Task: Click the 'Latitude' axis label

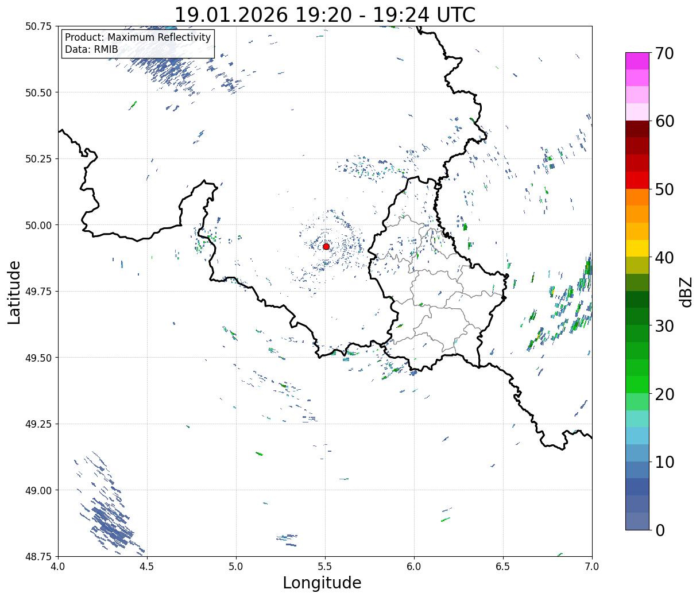Action: (x=14, y=292)
